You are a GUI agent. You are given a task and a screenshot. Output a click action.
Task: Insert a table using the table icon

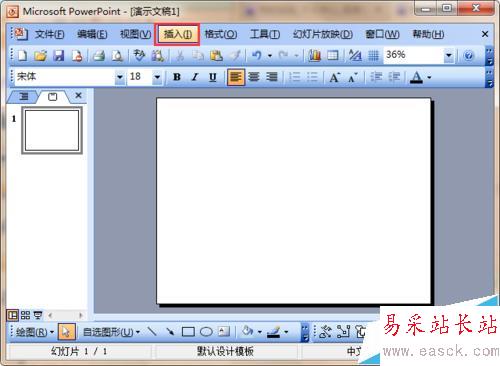click(x=332, y=56)
